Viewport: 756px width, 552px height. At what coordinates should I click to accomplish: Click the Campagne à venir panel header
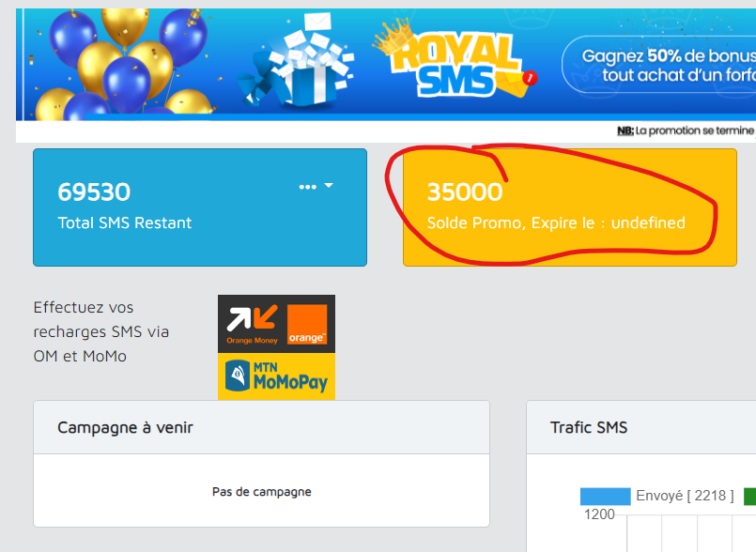(x=261, y=427)
